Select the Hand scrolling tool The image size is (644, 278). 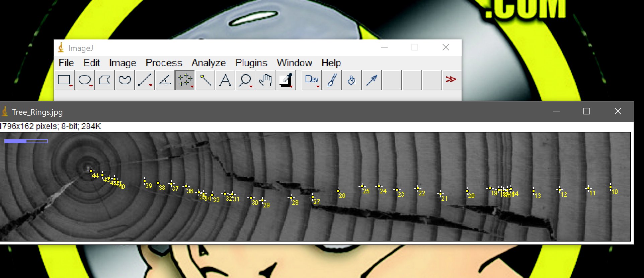point(265,80)
